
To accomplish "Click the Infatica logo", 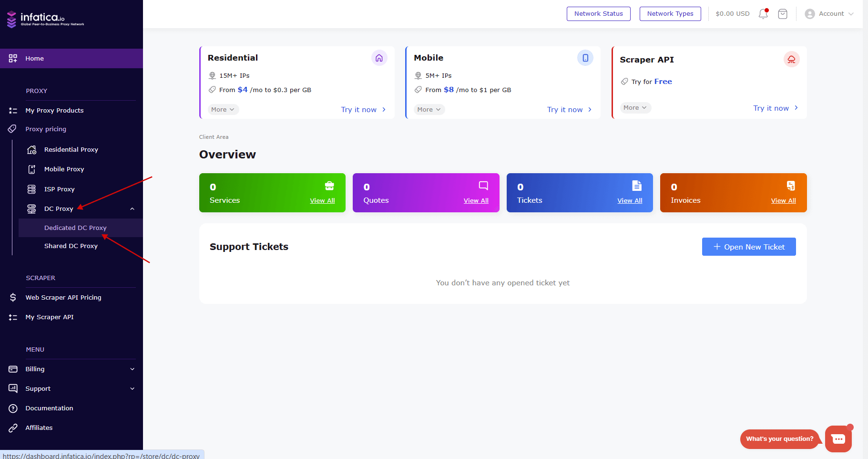I will click(x=45, y=19).
